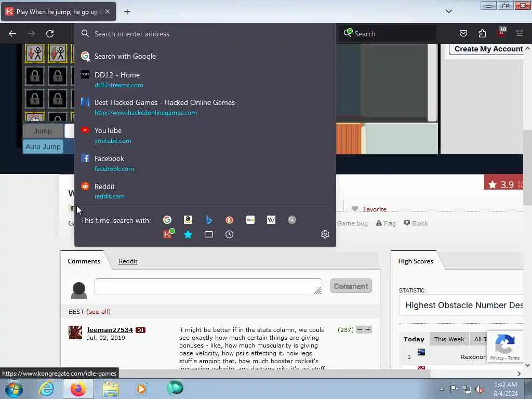This screenshot has width=532, height=399.
Task: Upvote leeman27534's comment with plus
Action: [368, 329]
